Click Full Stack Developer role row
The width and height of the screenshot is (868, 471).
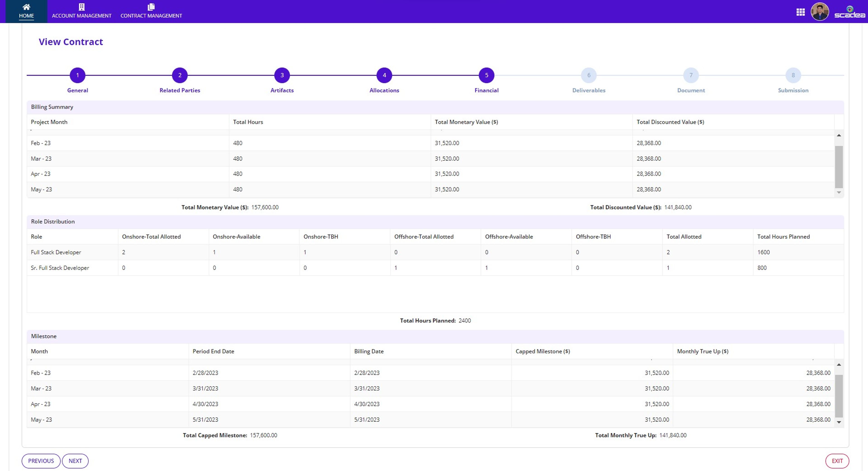[435, 252]
